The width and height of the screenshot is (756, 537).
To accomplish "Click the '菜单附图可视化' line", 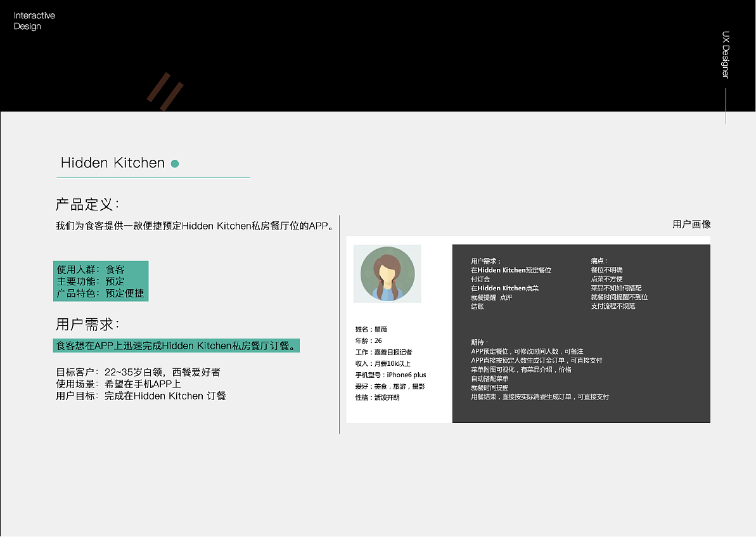I will pyautogui.click(x=521, y=370).
